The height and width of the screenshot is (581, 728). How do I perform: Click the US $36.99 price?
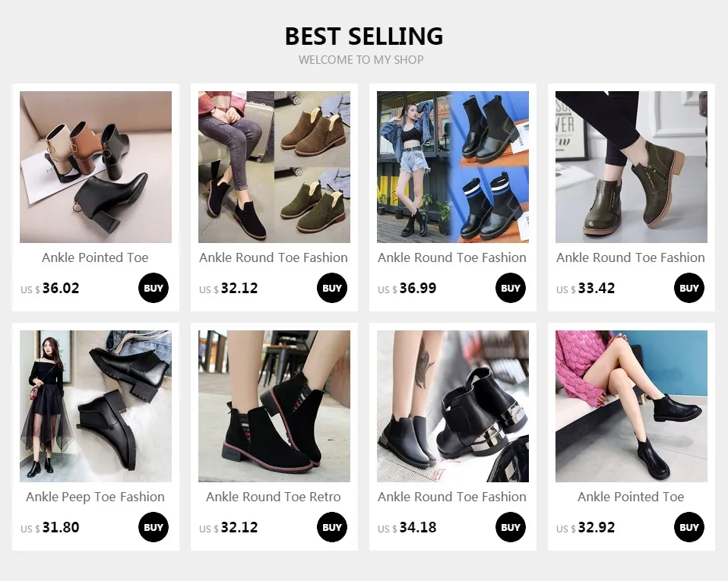pos(407,289)
